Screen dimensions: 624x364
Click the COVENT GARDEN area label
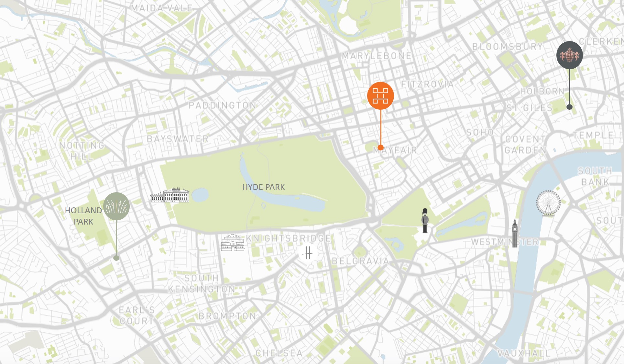[x=525, y=145]
